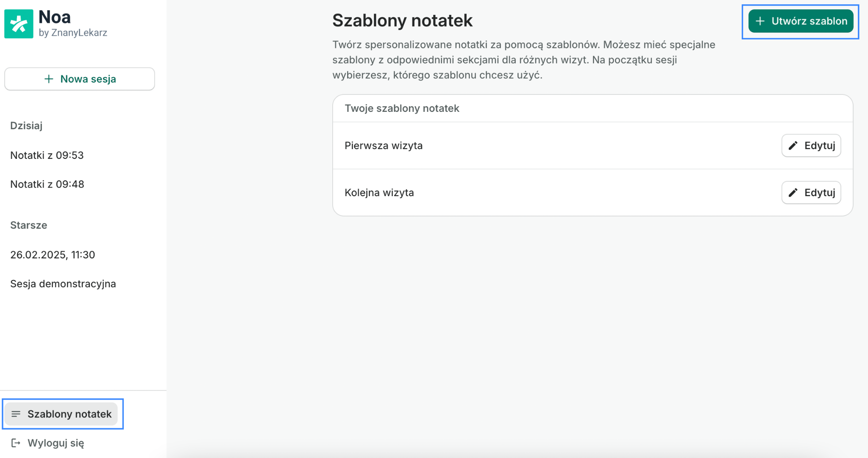Click the plus icon inside Utwórz szablon button

761,21
